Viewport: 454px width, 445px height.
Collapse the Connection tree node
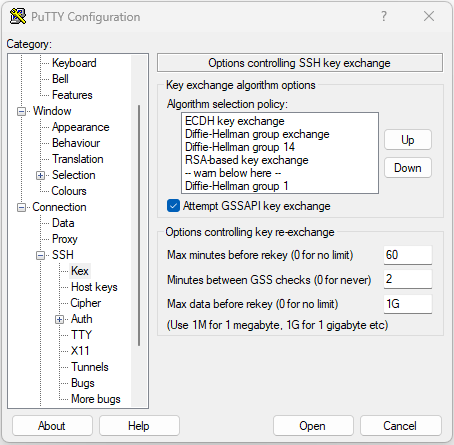click(21, 207)
